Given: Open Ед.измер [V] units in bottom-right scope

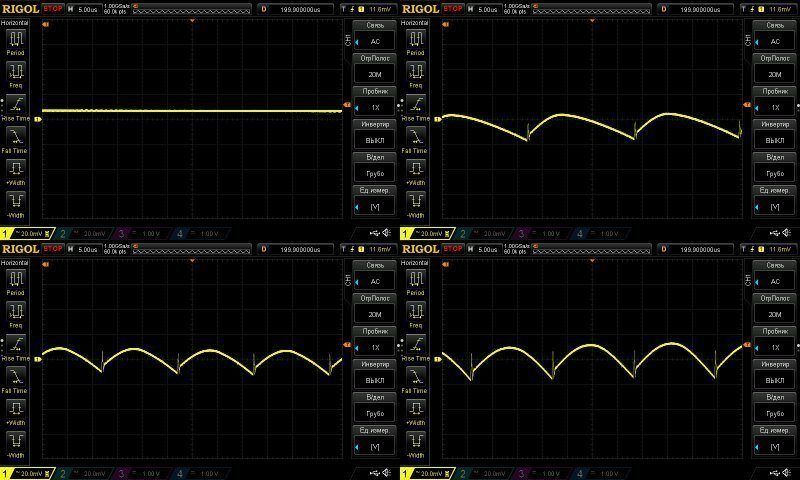Looking at the screenshot, I should click(x=775, y=441).
